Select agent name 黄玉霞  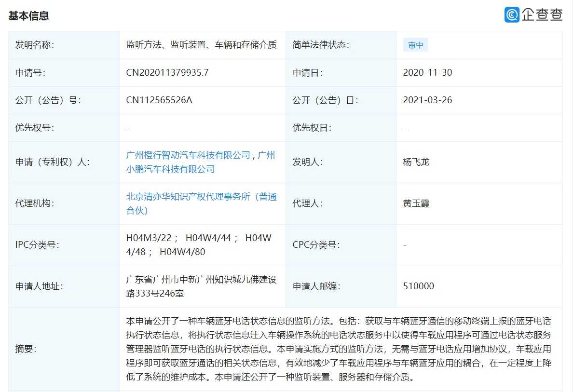[x=416, y=203]
